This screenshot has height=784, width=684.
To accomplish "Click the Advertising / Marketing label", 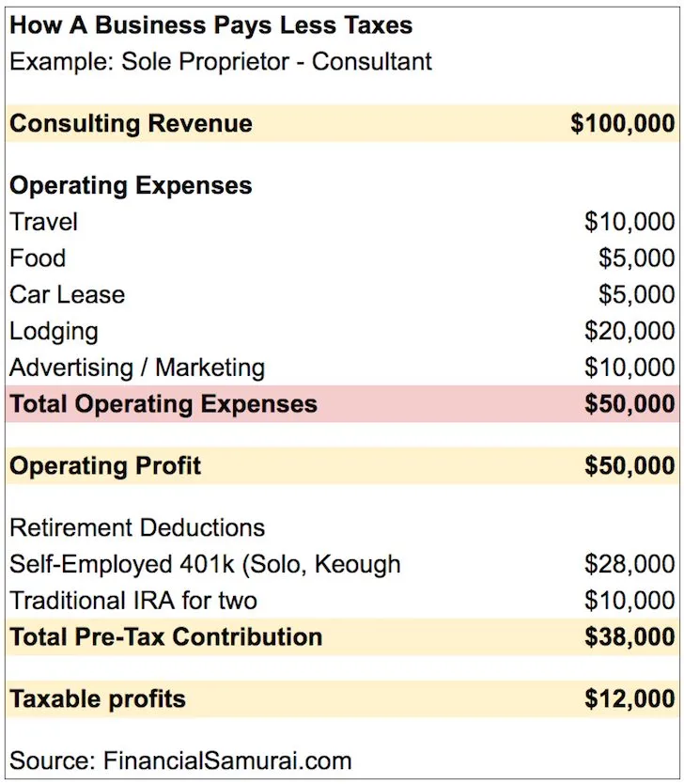I will point(137,368).
